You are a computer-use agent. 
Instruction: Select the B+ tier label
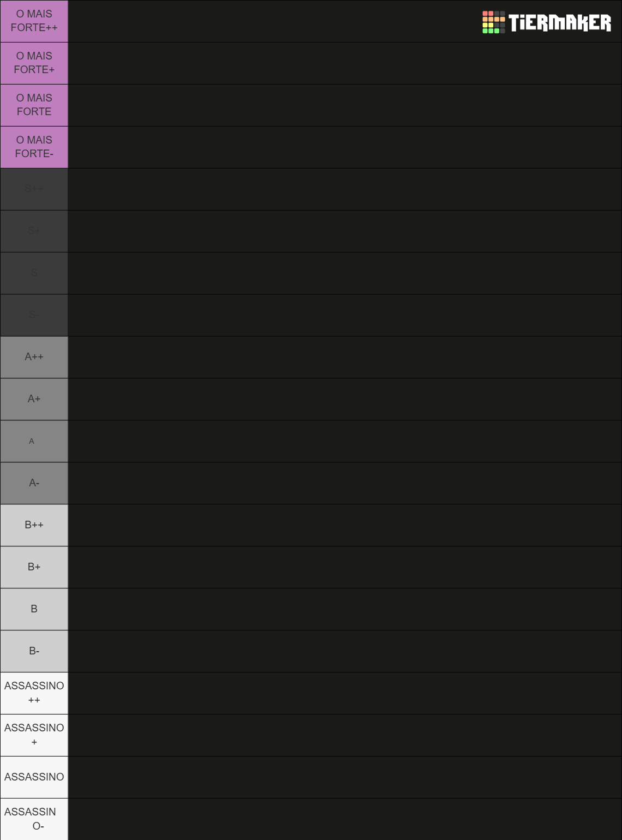click(34, 568)
